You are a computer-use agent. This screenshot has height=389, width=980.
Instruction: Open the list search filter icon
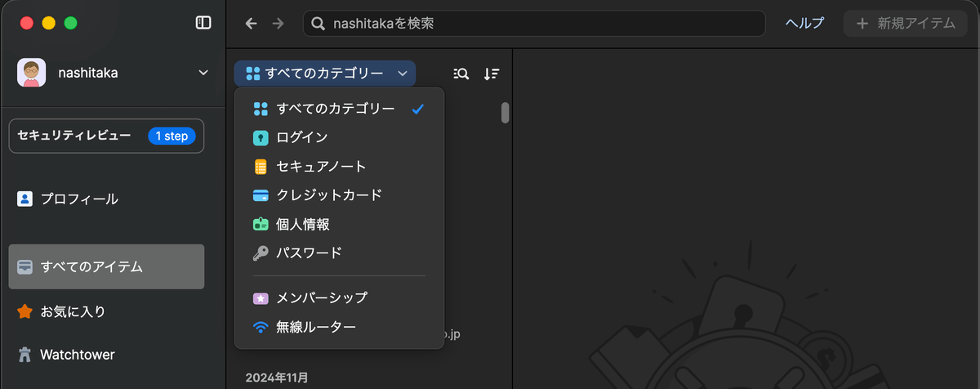coord(461,74)
